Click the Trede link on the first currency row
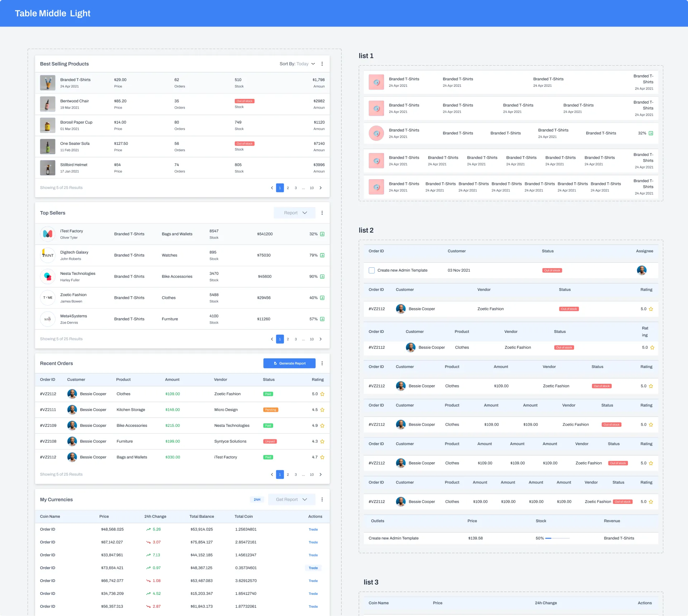The width and height of the screenshot is (688, 616). [313, 529]
